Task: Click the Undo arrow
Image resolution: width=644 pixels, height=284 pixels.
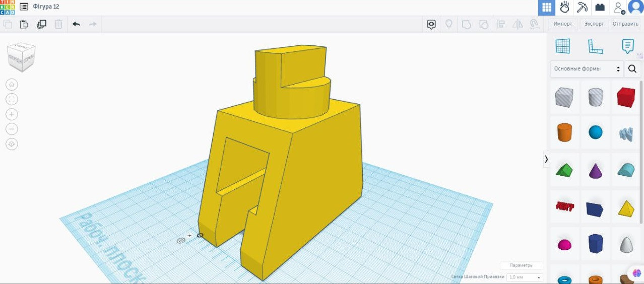Action: pyautogui.click(x=76, y=24)
